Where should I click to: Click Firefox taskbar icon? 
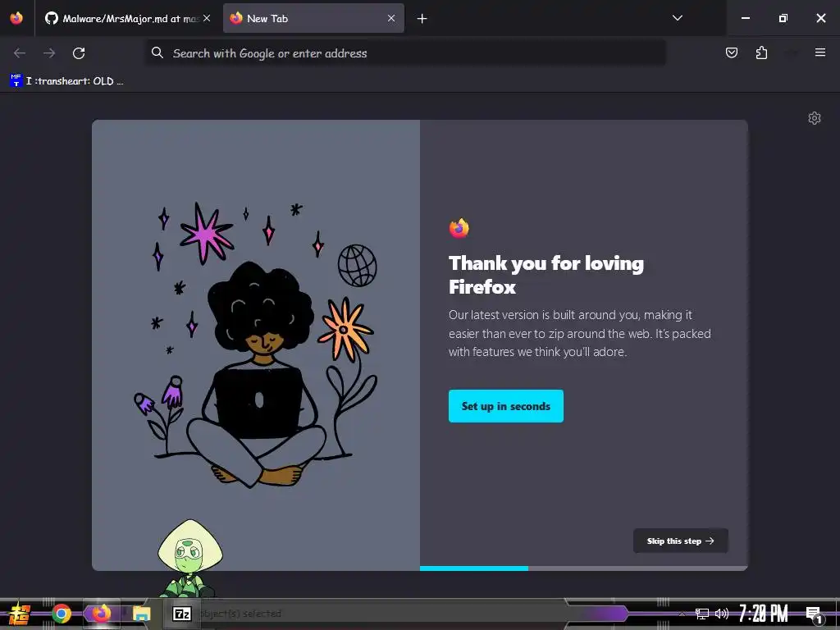click(101, 614)
